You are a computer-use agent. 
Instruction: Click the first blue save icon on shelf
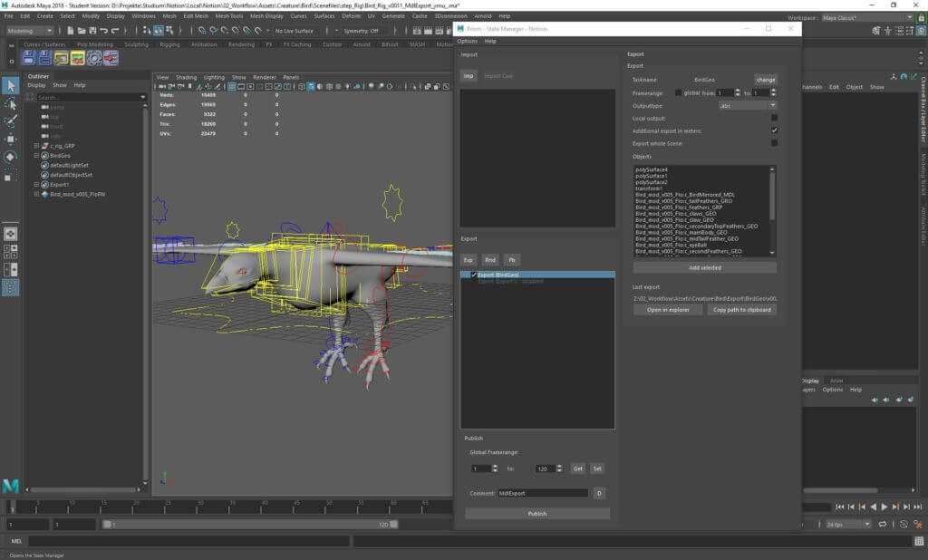pyautogui.click(x=28, y=58)
